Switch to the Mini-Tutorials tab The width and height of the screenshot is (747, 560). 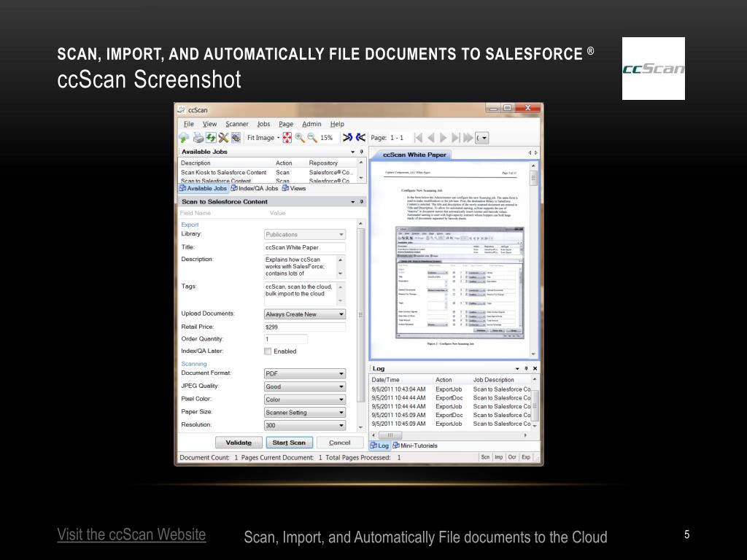[x=415, y=446]
